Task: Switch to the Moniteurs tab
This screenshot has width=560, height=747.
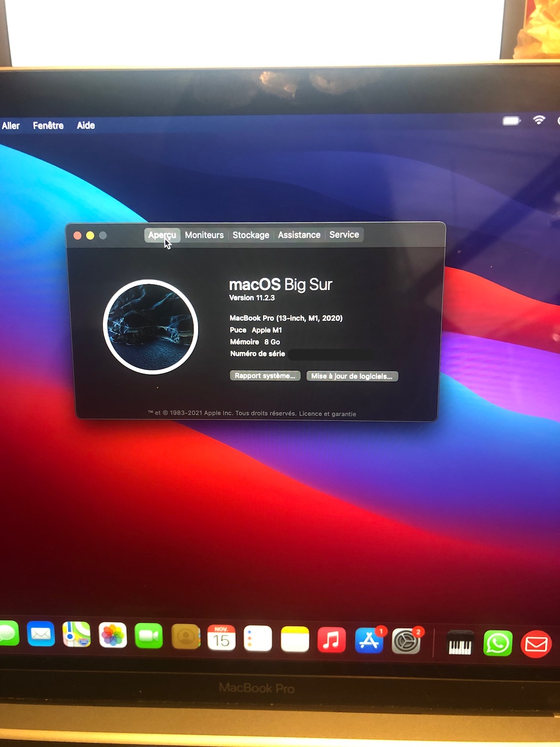Action: (x=204, y=235)
